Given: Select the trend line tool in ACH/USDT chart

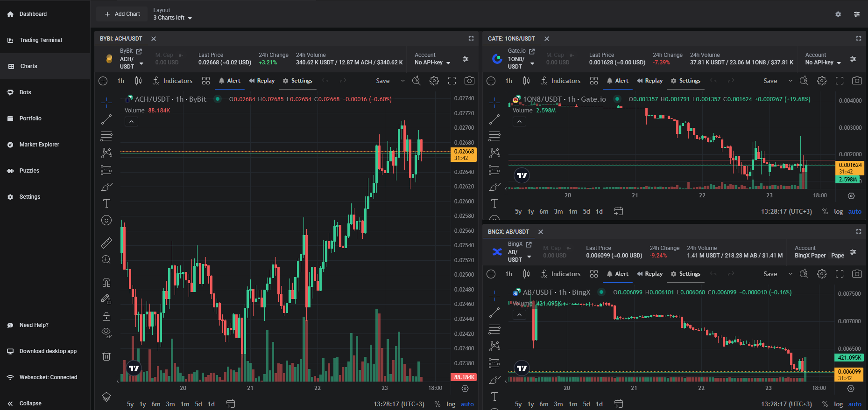Looking at the screenshot, I should [x=106, y=119].
